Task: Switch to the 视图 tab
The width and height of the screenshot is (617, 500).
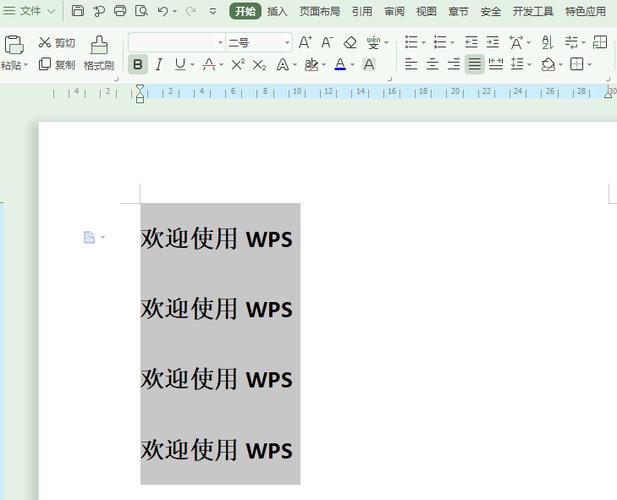Action: 427,11
